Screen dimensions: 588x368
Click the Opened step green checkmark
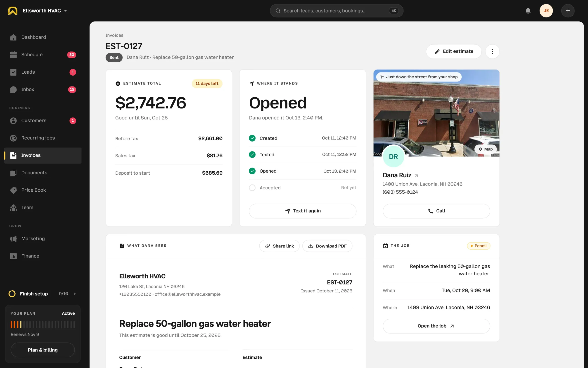click(x=252, y=171)
